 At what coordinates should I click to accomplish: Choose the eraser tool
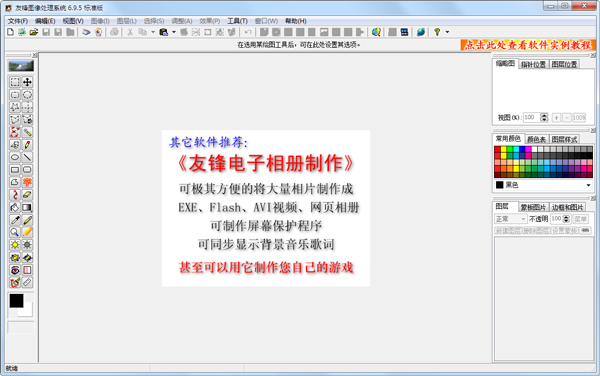pyautogui.click(x=27, y=195)
